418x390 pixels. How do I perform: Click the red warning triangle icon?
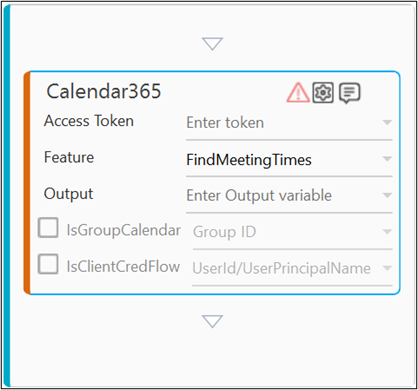[x=298, y=92]
